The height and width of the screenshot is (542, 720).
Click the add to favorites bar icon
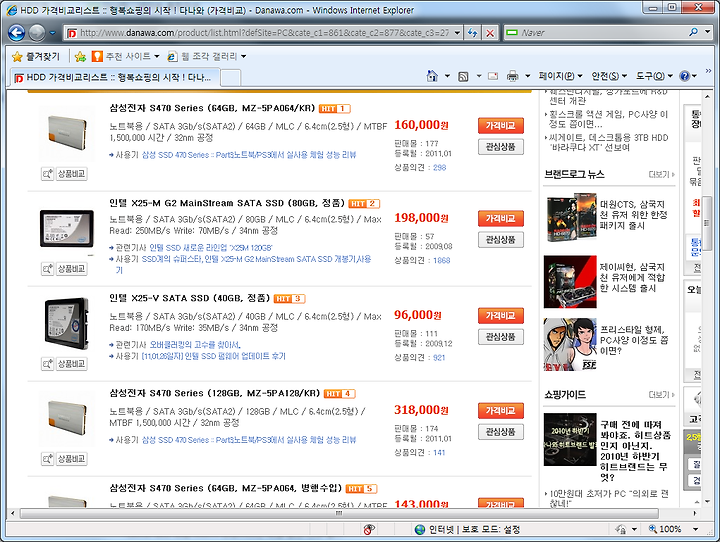pos(80,56)
